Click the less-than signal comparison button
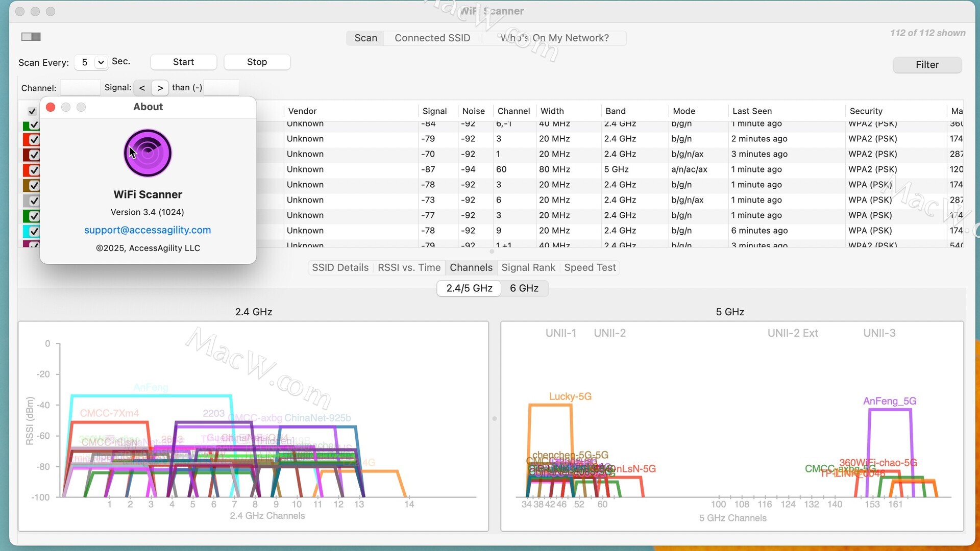Screen dimensions: 980x551 [142, 88]
